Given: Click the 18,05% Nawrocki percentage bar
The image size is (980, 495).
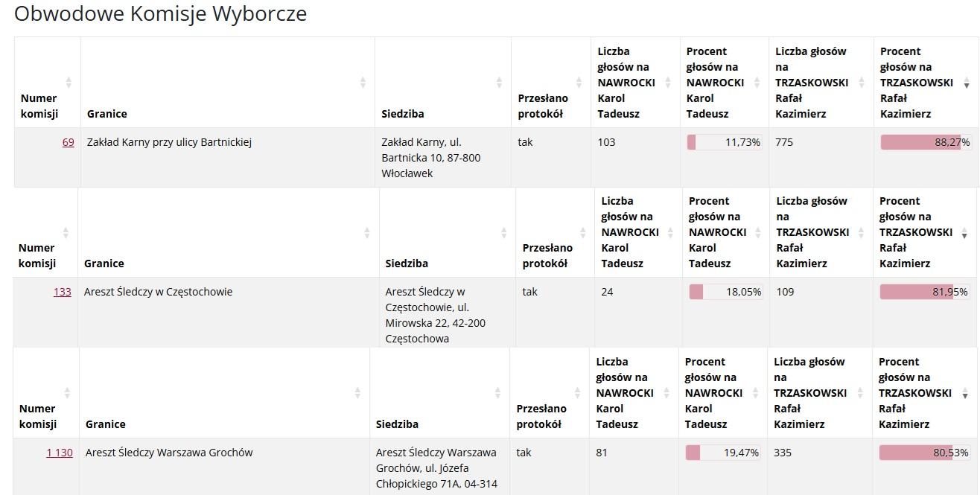Looking at the screenshot, I should coord(725,292).
